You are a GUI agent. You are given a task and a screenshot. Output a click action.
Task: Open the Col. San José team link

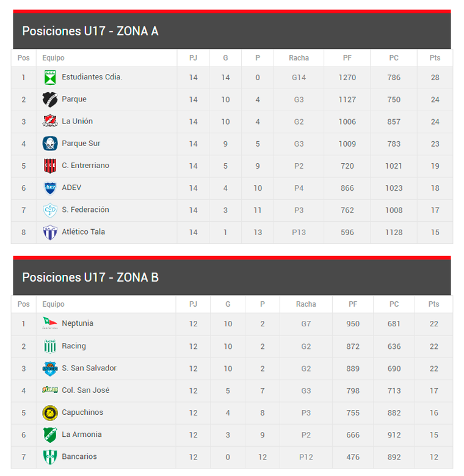coord(85,390)
